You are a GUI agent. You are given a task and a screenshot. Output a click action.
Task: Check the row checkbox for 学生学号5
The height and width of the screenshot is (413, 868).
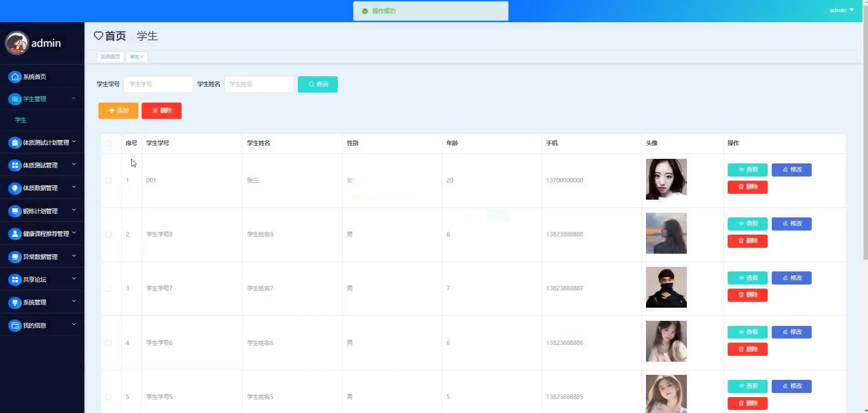[108, 397]
